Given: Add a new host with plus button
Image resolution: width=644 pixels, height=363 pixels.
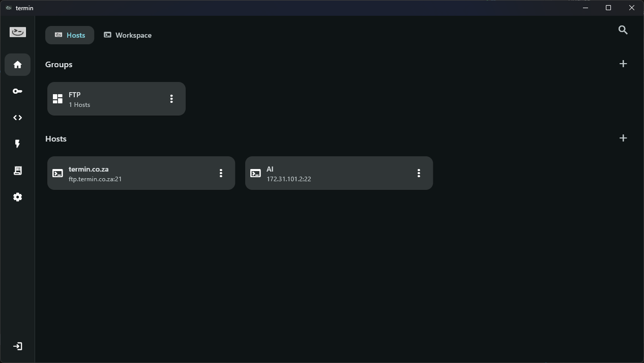Looking at the screenshot, I should (x=623, y=138).
